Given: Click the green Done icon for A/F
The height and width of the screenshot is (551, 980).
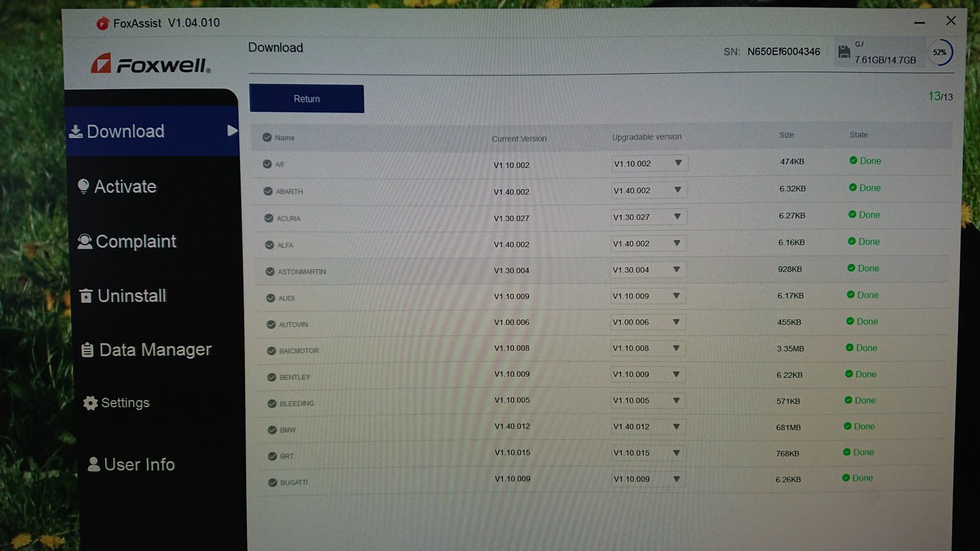Looking at the screenshot, I should click(853, 160).
